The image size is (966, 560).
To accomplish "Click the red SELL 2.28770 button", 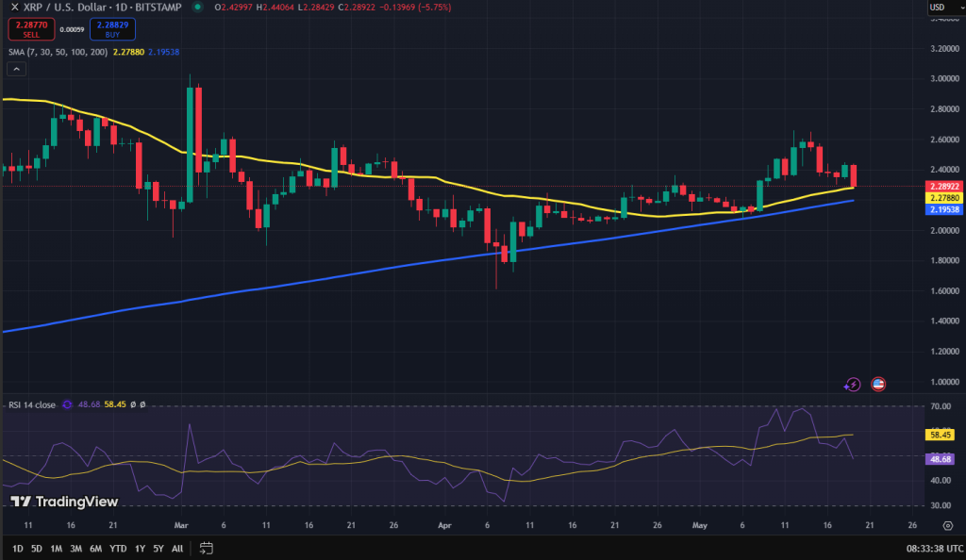I will point(31,29).
